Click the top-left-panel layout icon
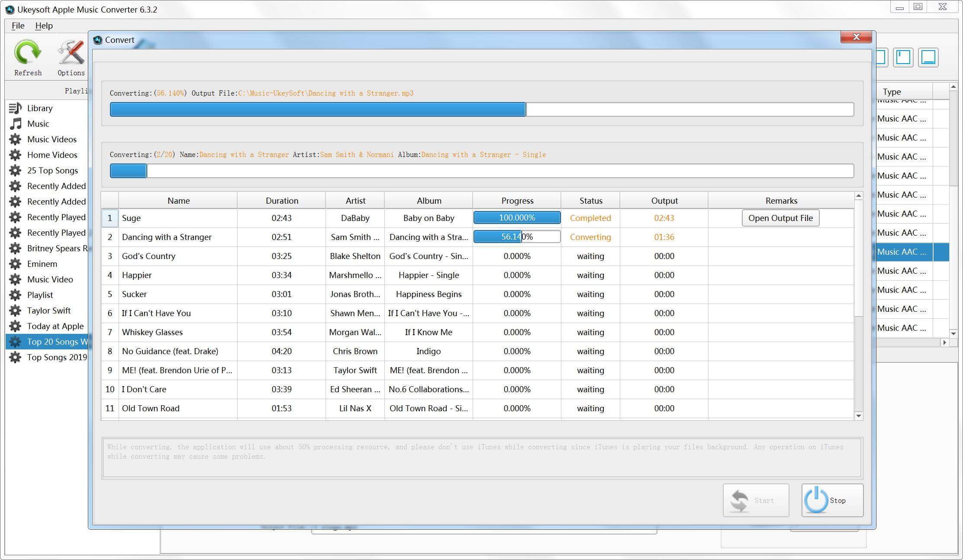Viewport: 963px width, 560px height. coord(903,58)
